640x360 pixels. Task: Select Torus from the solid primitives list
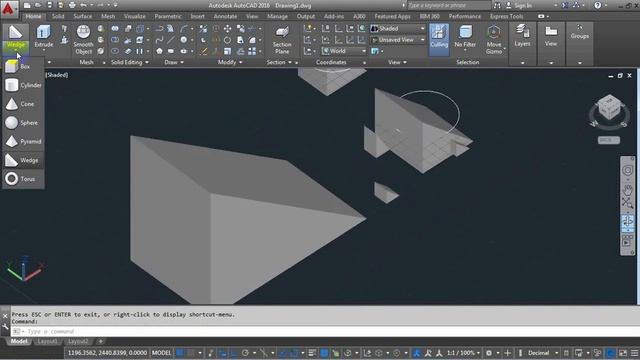(23, 179)
